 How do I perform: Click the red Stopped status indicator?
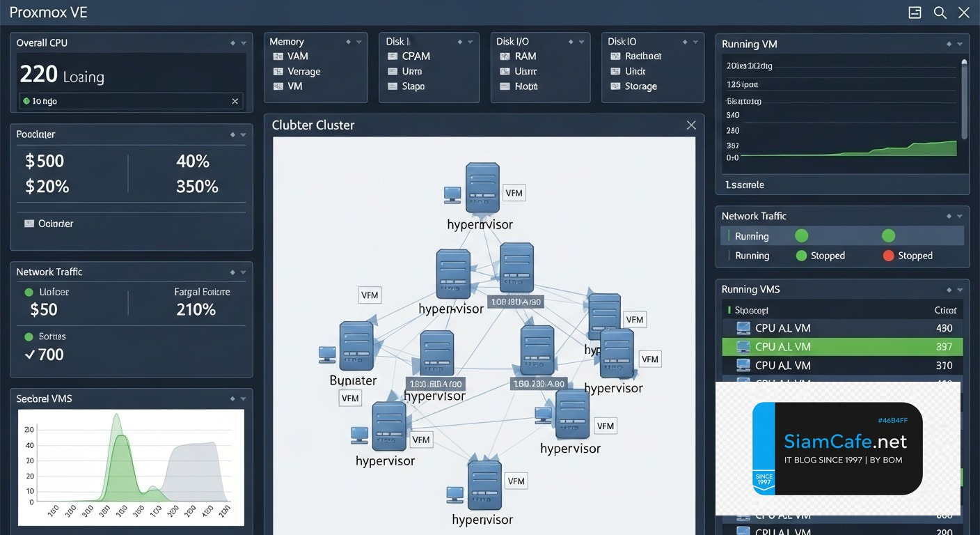coord(888,256)
